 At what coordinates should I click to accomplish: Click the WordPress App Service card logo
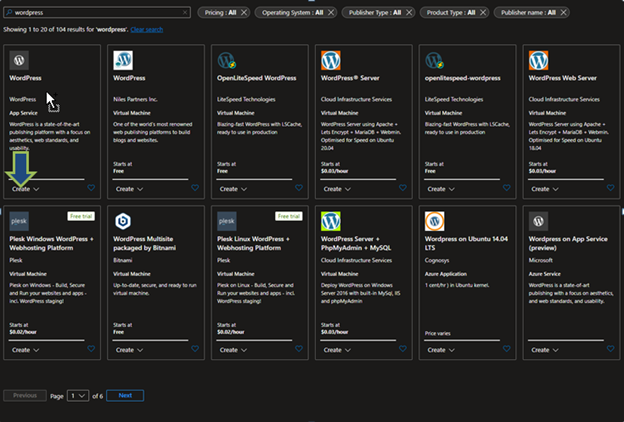click(19, 60)
